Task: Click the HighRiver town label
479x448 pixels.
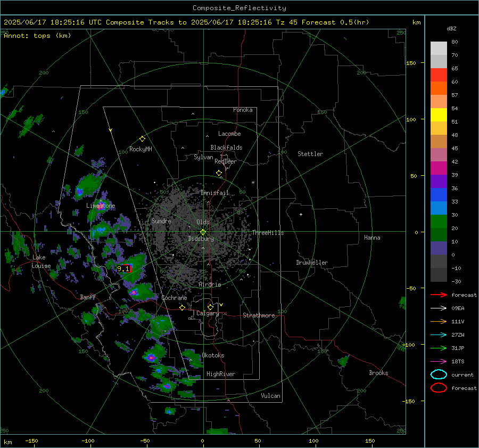Action: point(220,374)
